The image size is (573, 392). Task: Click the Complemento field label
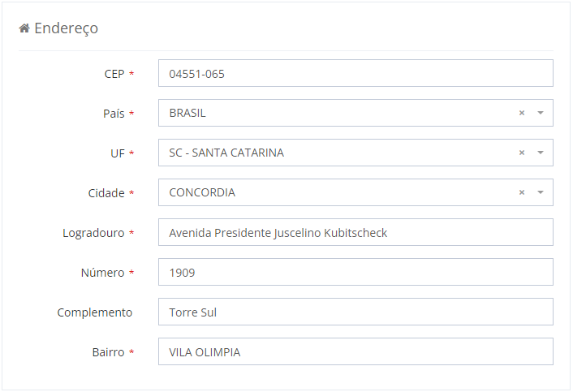tap(94, 312)
